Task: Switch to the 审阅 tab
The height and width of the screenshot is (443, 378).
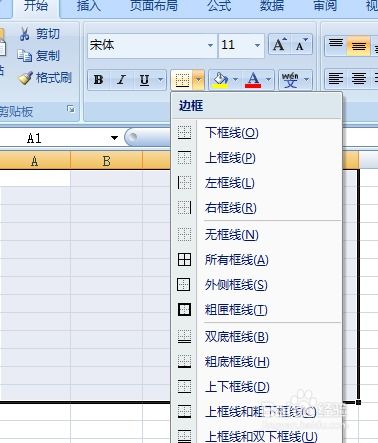Action: tap(325, 6)
